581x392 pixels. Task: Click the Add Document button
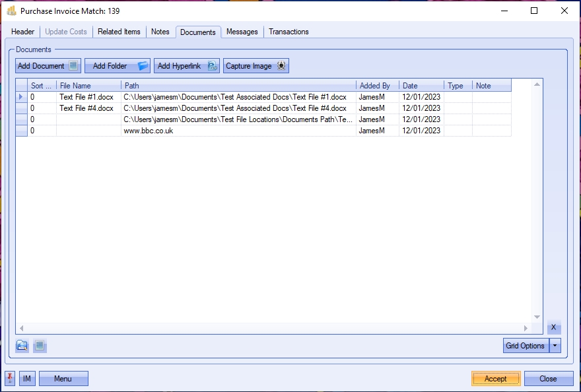tap(48, 66)
